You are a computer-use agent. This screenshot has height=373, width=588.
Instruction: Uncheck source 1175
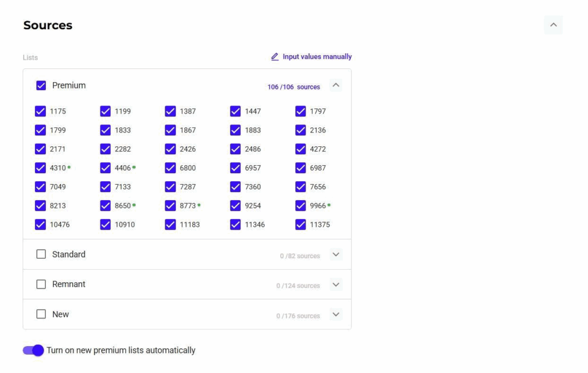41,111
